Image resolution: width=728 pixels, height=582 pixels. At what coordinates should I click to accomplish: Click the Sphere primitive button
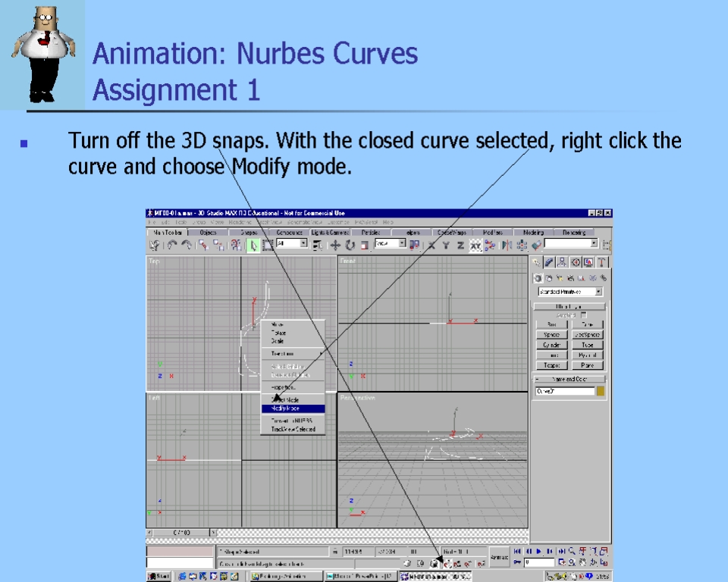point(551,335)
